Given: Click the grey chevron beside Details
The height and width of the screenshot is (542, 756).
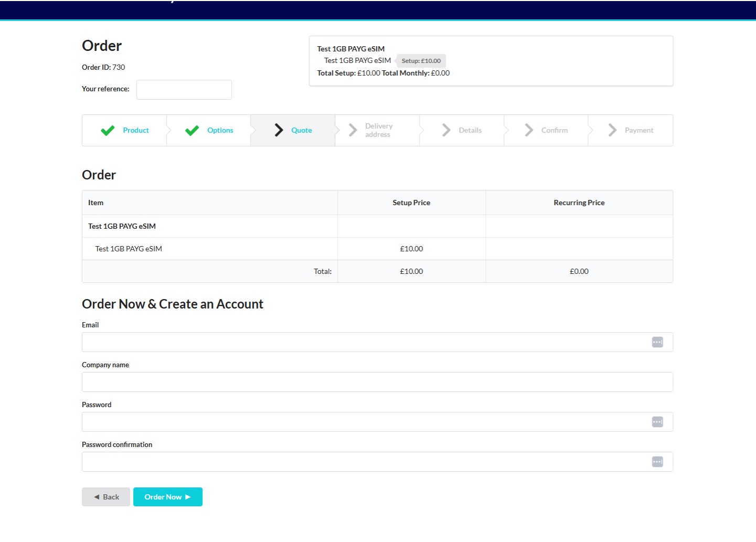Looking at the screenshot, I should point(446,130).
